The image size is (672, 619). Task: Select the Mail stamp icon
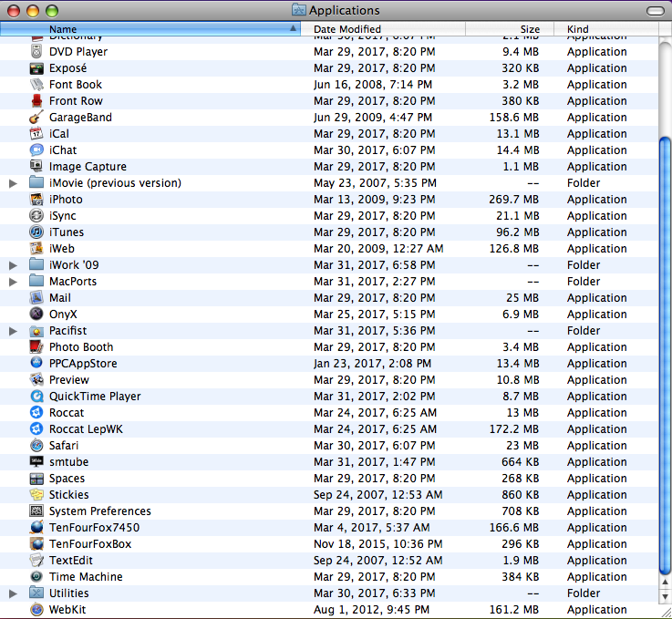[x=36, y=298]
